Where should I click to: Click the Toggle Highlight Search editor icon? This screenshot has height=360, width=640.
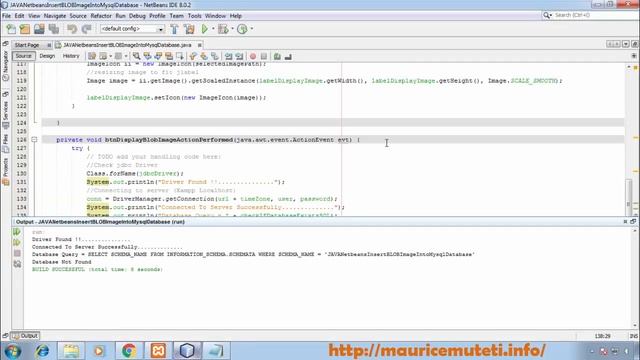coord(169,56)
